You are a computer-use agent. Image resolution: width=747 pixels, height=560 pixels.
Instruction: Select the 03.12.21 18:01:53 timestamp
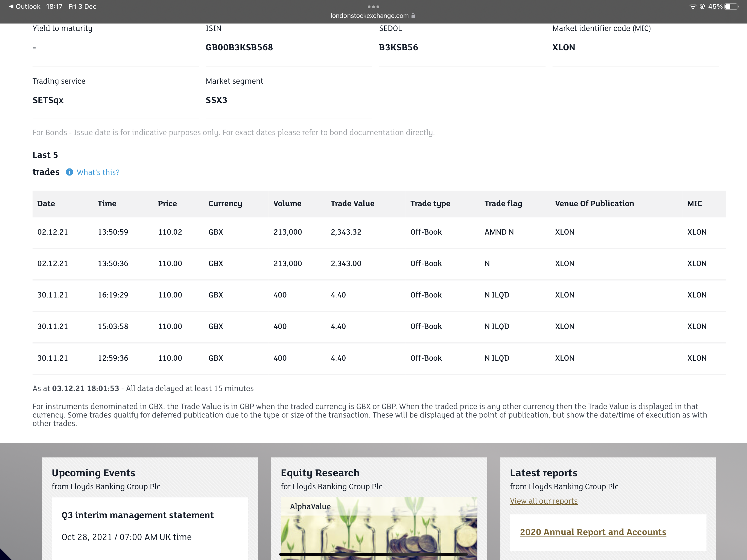[x=85, y=389]
